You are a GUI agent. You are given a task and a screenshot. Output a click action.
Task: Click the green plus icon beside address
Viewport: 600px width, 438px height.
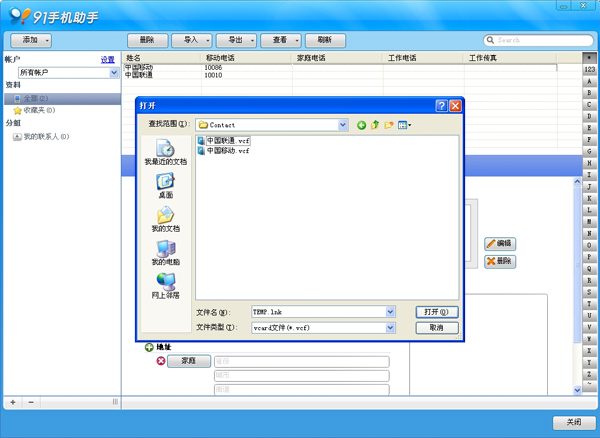[149, 347]
